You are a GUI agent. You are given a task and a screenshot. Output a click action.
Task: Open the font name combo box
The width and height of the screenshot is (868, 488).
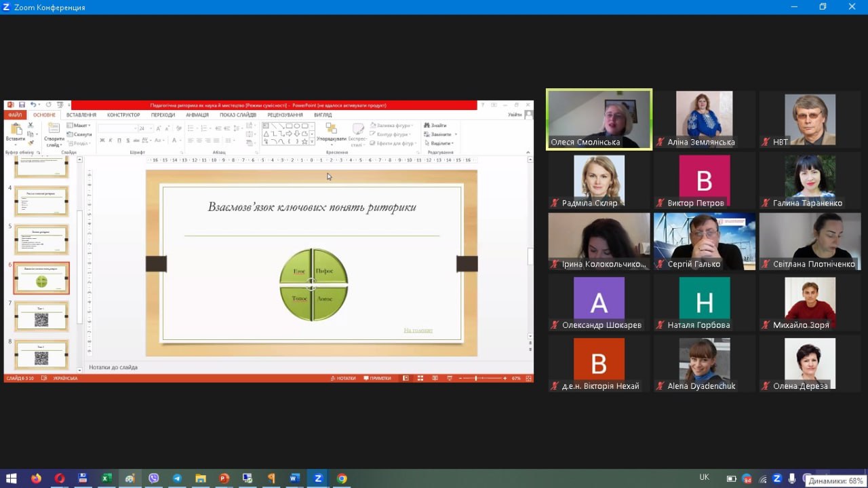click(117, 128)
